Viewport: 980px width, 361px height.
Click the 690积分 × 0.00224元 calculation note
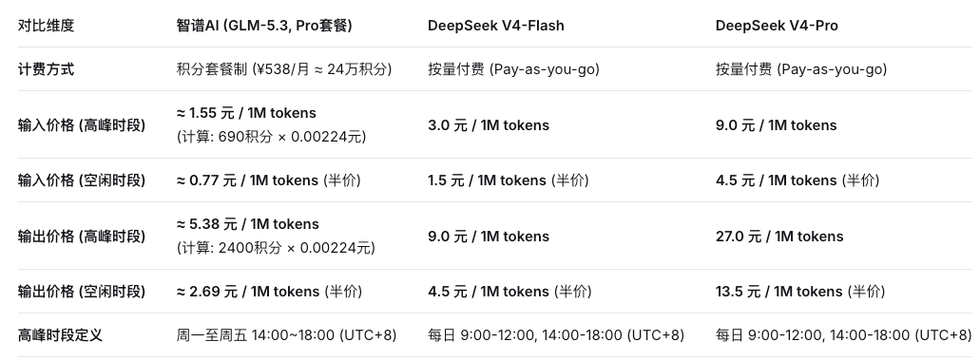pos(271,137)
